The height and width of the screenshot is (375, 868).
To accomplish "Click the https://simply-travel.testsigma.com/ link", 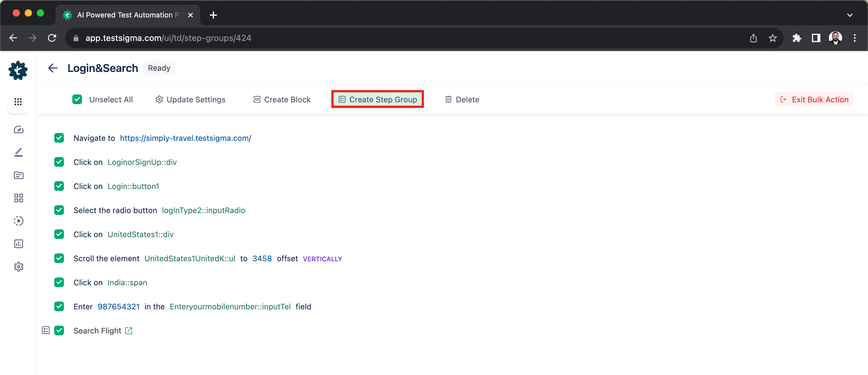I will 185,138.
